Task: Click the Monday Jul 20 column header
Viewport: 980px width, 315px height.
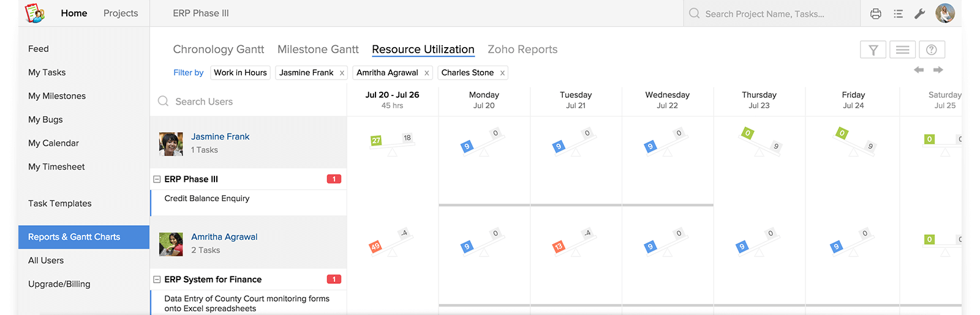Action: (484, 100)
